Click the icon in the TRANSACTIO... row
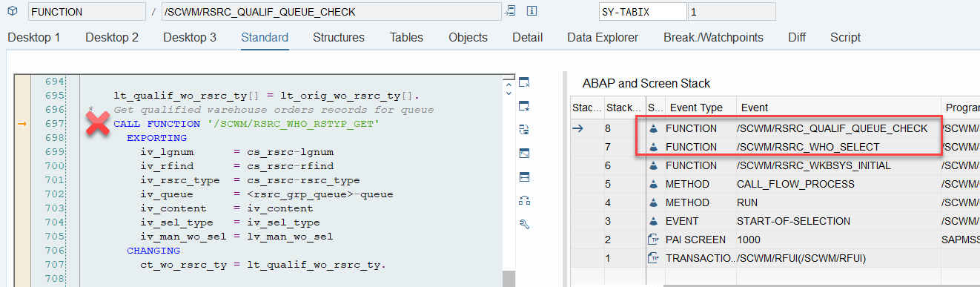Viewport: 980px width, 287px height. click(x=653, y=258)
